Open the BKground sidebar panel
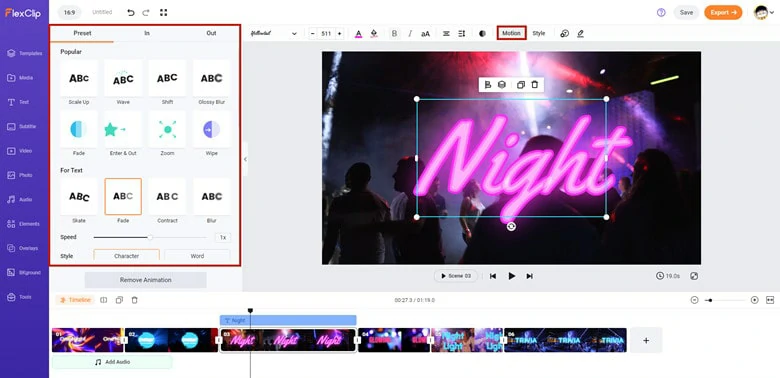The height and width of the screenshot is (378, 780). click(23, 273)
